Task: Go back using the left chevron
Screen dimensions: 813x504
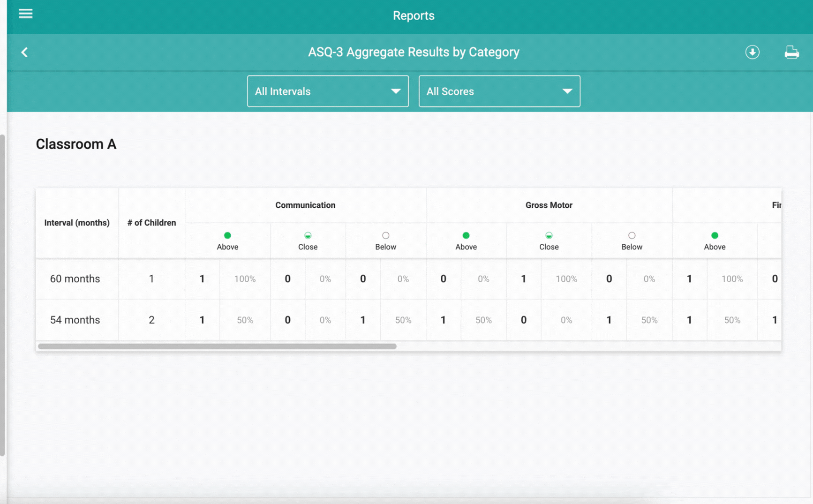Action: coord(24,52)
